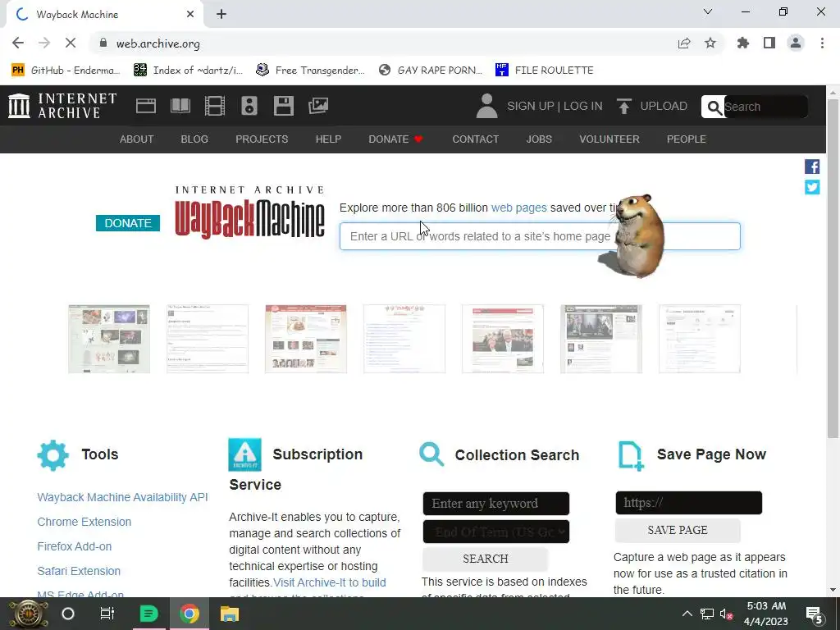Click the Archive search magnifier icon
This screenshot has height=630, width=840.
(x=714, y=107)
